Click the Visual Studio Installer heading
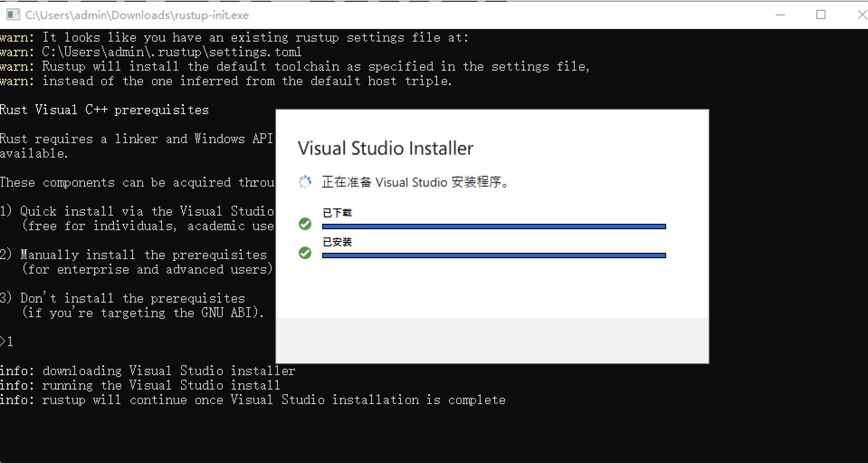 point(386,149)
